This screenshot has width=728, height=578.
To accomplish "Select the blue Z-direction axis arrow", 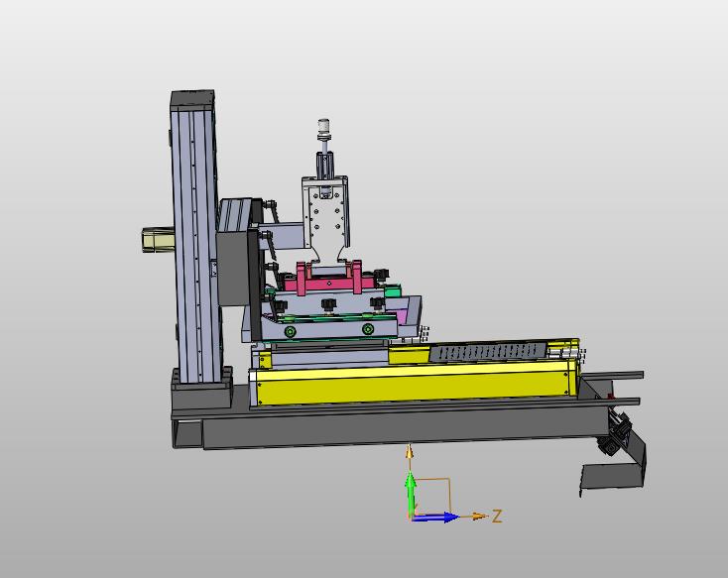I will click(435, 518).
